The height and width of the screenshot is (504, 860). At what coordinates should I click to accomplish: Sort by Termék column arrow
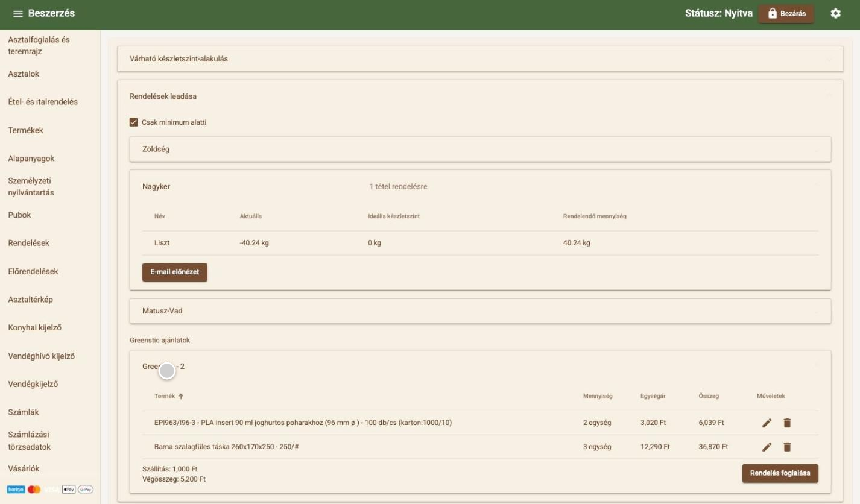[x=180, y=397]
